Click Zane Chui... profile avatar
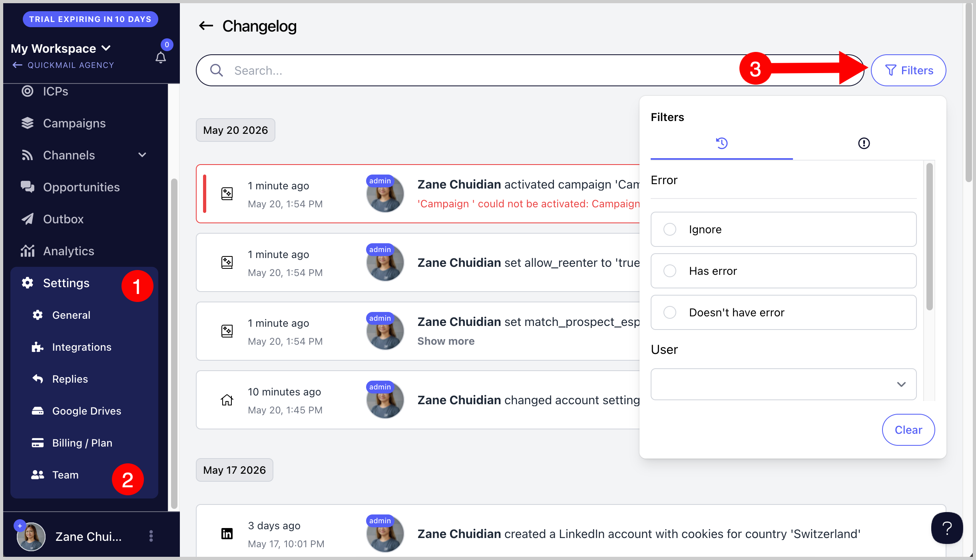The width and height of the screenshot is (976, 560). pos(31,536)
